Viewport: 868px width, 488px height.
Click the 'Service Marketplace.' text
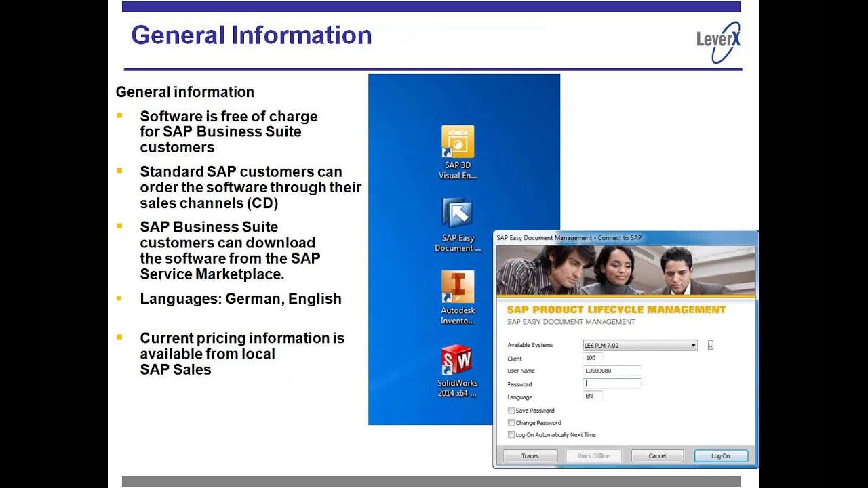click(x=212, y=274)
